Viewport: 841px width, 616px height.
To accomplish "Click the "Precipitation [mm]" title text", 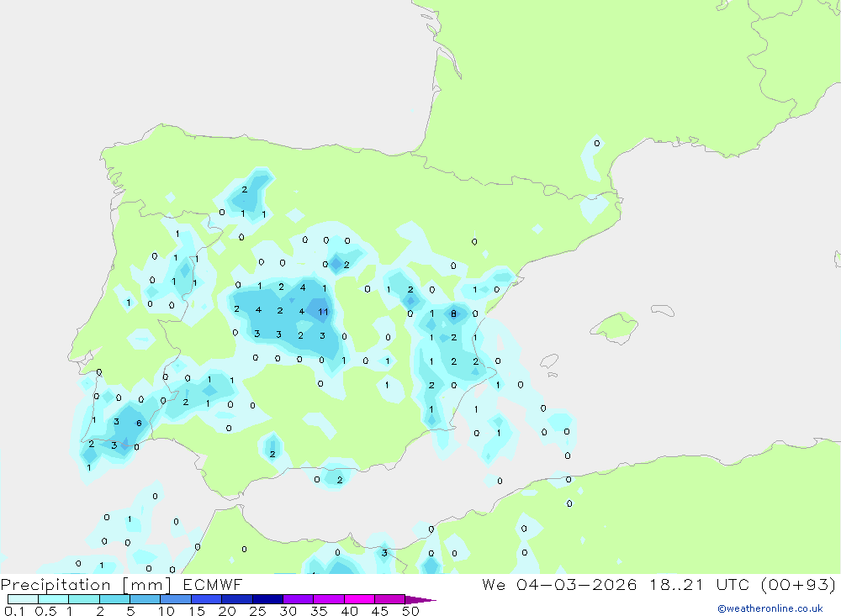I will click(x=87, y=585).
